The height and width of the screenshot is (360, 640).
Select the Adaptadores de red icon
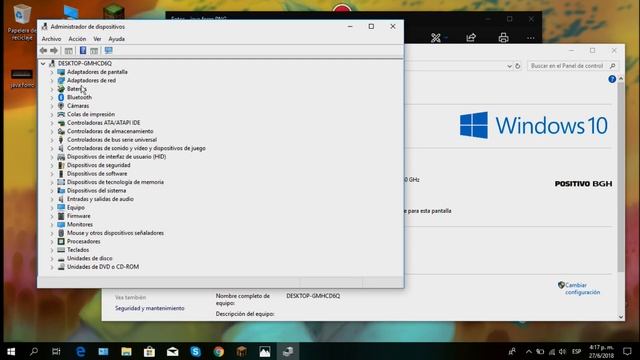61,80
